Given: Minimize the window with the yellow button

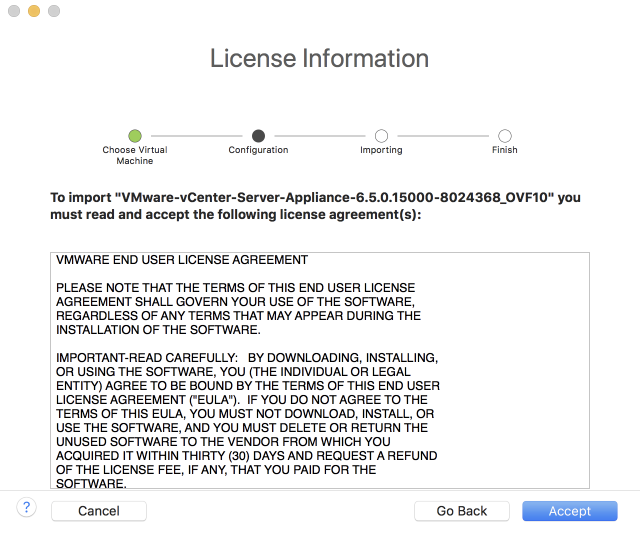Looking at the screenshot, I should pos(34,11).
